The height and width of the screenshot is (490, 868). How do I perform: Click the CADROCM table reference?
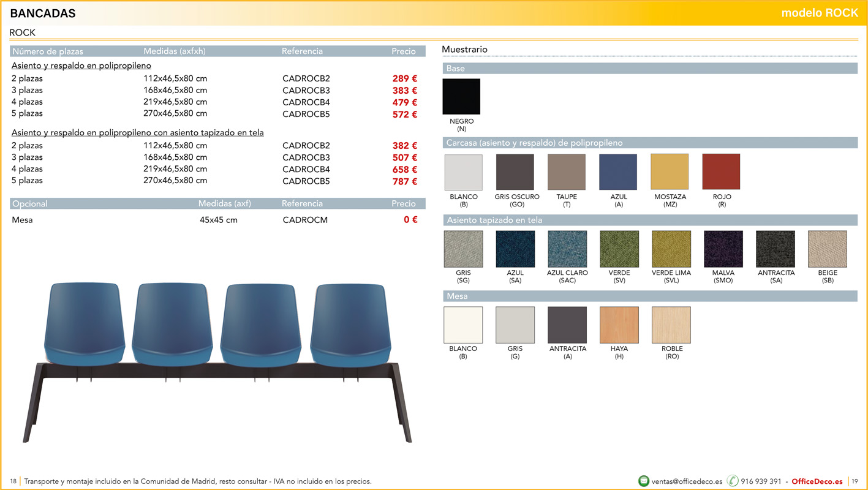305,220
